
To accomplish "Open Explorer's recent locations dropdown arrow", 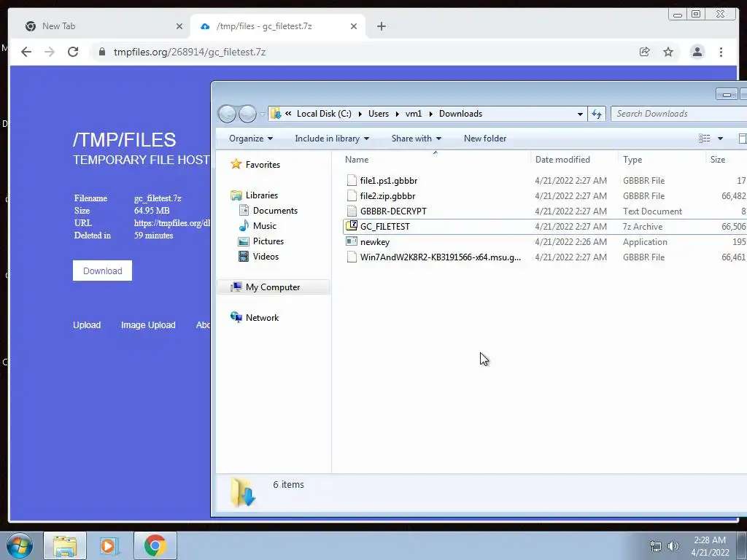I will (262, 114).
